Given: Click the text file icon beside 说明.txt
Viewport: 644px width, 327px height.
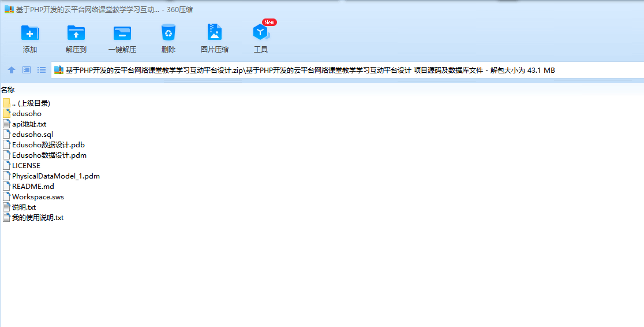Looking at the screenshot, I should [6, 207].
